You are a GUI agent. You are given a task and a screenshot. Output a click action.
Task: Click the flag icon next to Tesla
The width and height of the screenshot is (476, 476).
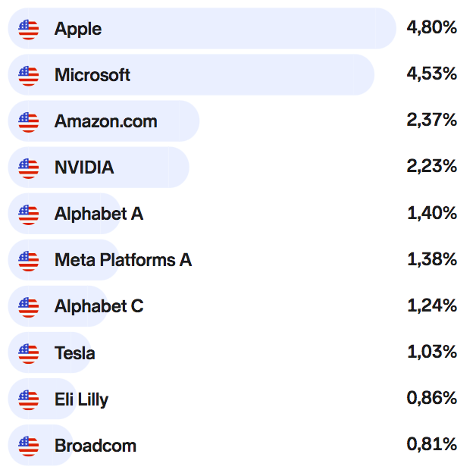[x=28, y=352]
